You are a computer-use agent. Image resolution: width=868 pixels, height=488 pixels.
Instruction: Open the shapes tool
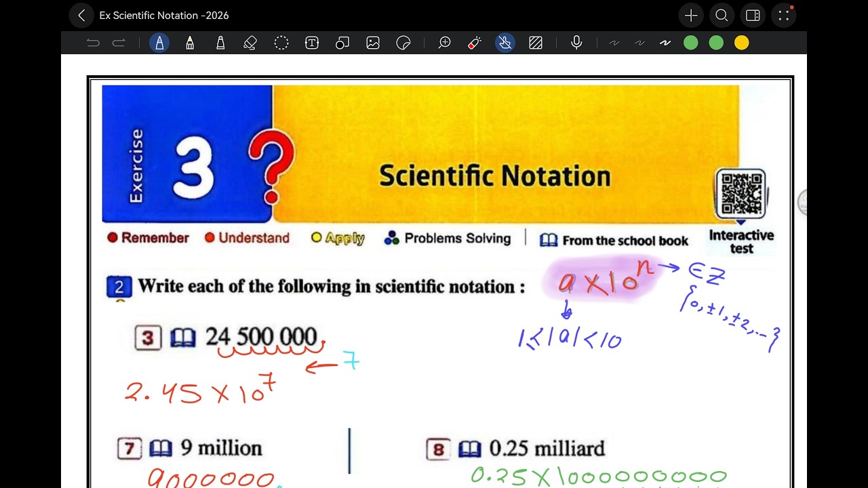tap(342, 43)
